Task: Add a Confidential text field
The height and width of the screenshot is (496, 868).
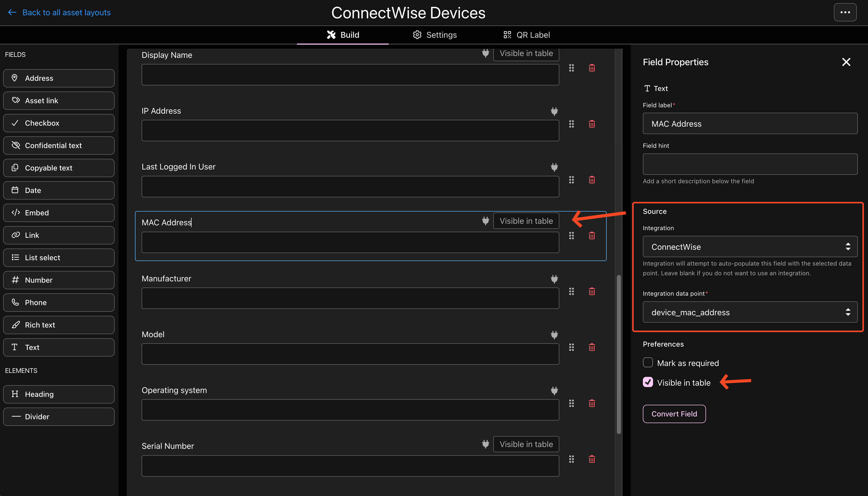Action: click(59, 146)
